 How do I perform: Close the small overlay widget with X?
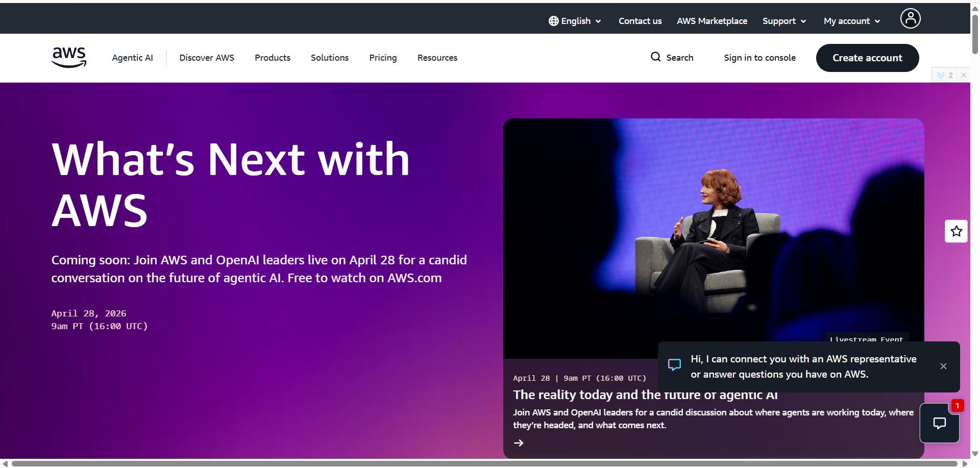(964, 75)
